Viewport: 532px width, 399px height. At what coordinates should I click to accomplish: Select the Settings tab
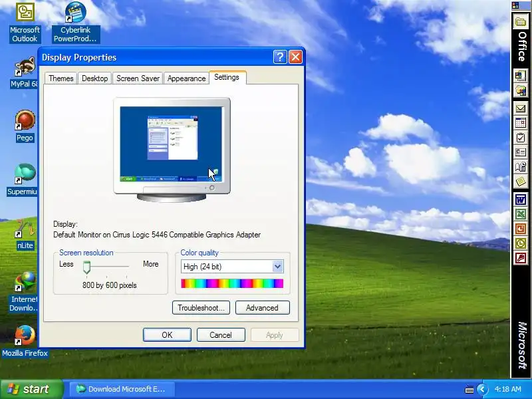click(227, 77)
